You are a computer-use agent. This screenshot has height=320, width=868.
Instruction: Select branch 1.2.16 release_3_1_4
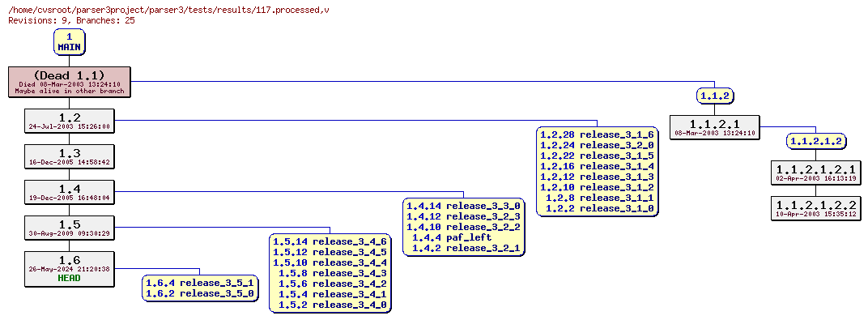(597, 166)
